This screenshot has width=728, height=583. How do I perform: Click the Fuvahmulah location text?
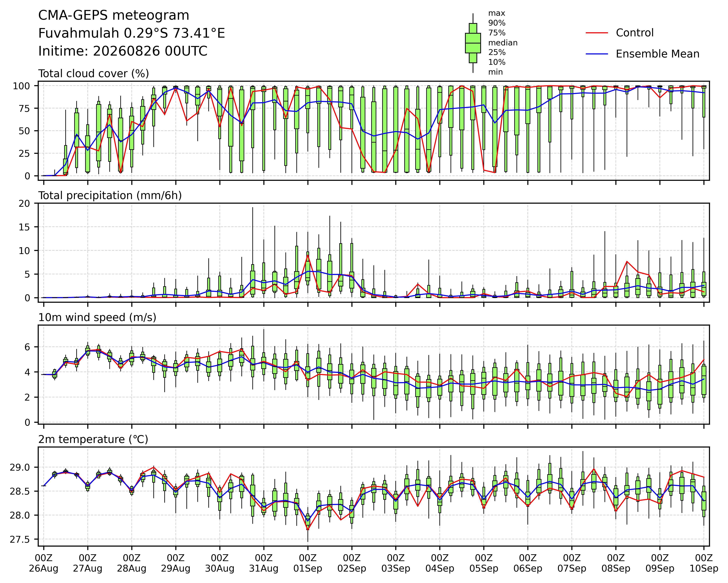coord(132,33)
